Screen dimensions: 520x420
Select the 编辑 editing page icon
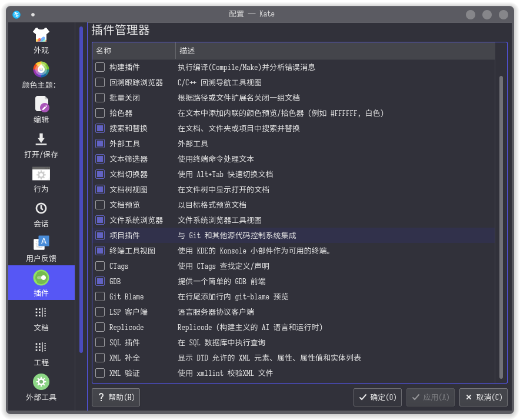[x=42, y=104]
